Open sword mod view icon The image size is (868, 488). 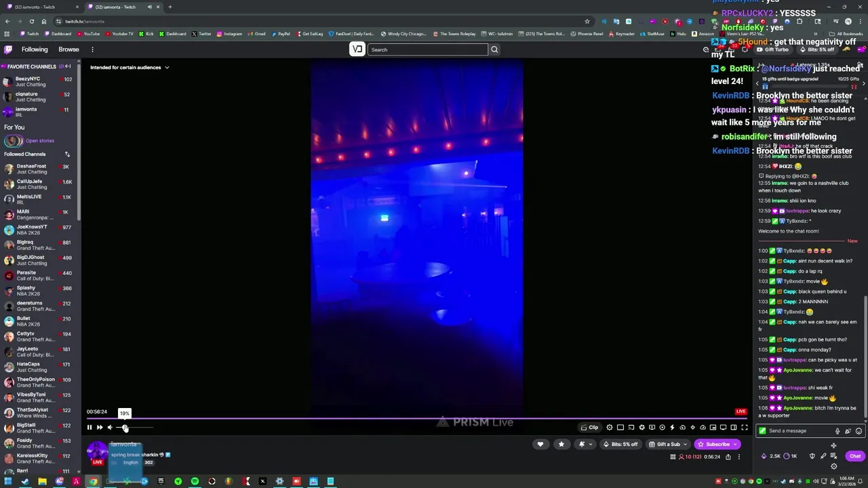(x=823, y=456)
